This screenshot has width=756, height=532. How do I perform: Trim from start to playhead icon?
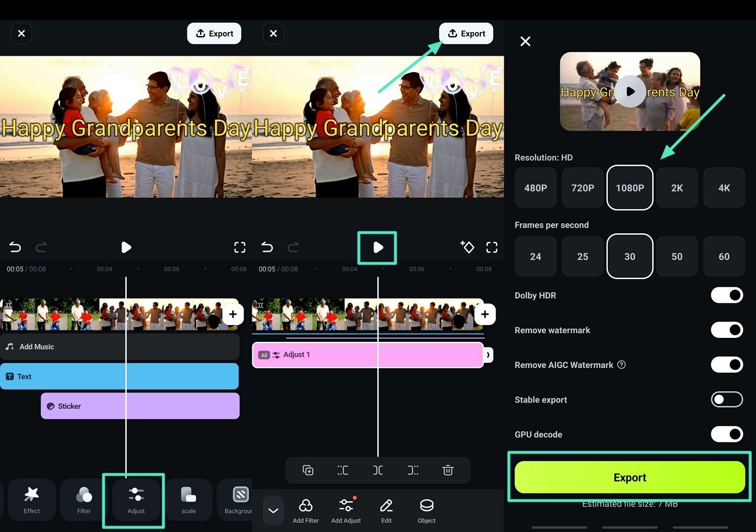343,470
